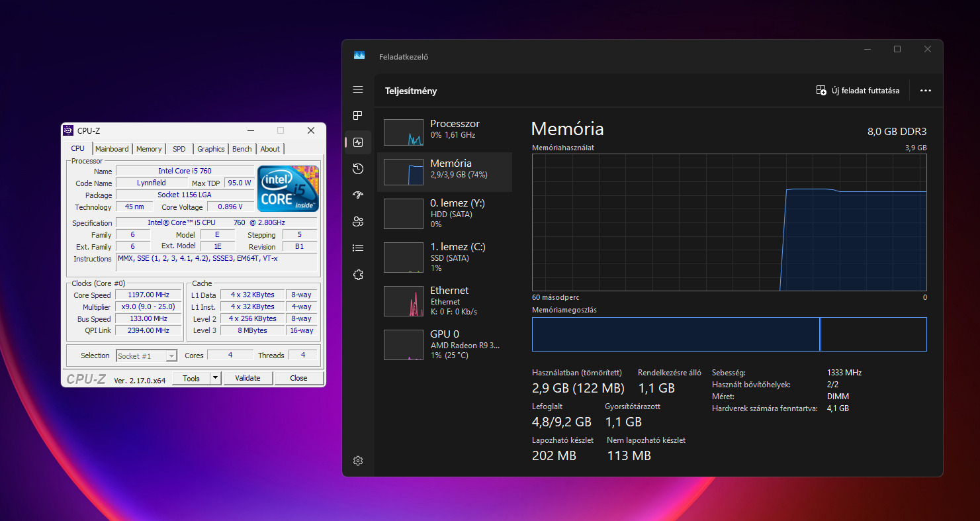Switch to the Graphics tab in CPU-Z

point(211,149)
